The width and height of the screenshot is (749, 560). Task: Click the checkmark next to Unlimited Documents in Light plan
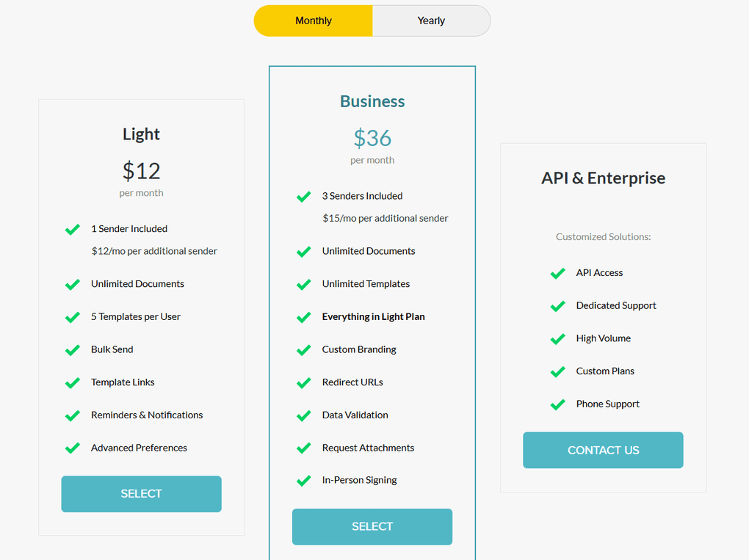coord(72,284)
